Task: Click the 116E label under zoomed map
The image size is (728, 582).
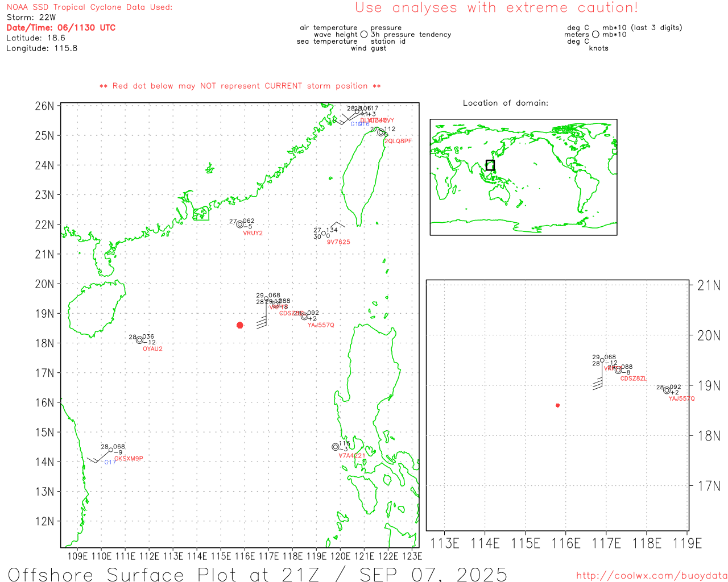Action: pos(566,543)
